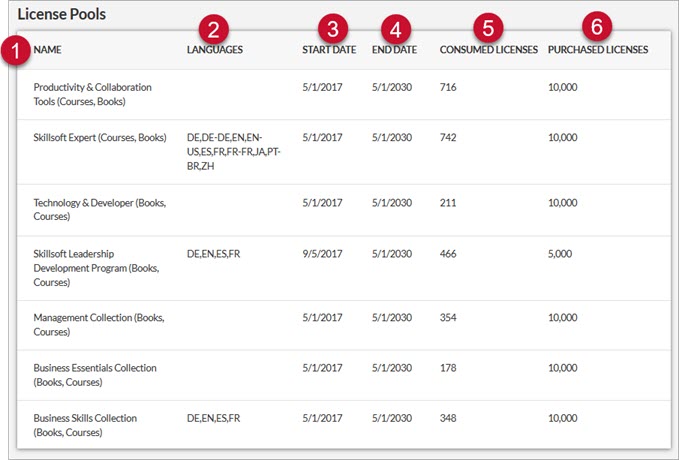Screen dimensions: 679x460
Task: Select Skillsoft Leadership Development Program pool name
Action: [x=96, y=268]
